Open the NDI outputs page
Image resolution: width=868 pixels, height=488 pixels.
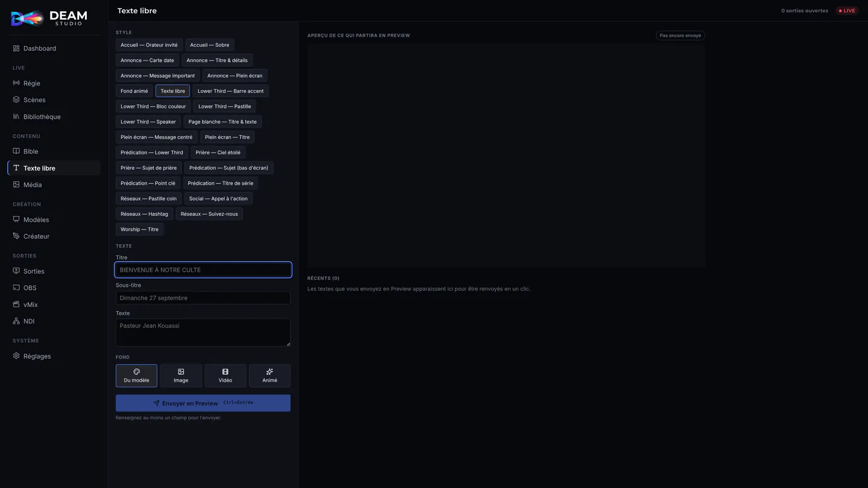coord(54,321)
